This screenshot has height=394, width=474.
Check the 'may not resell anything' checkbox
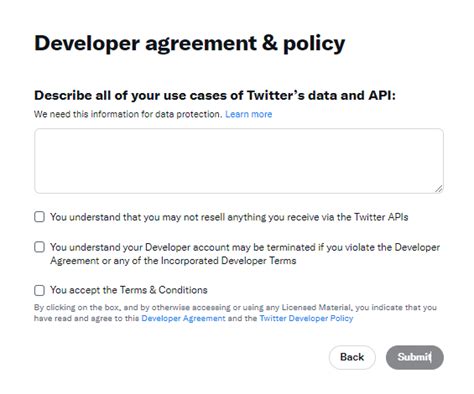pos(39,217)
